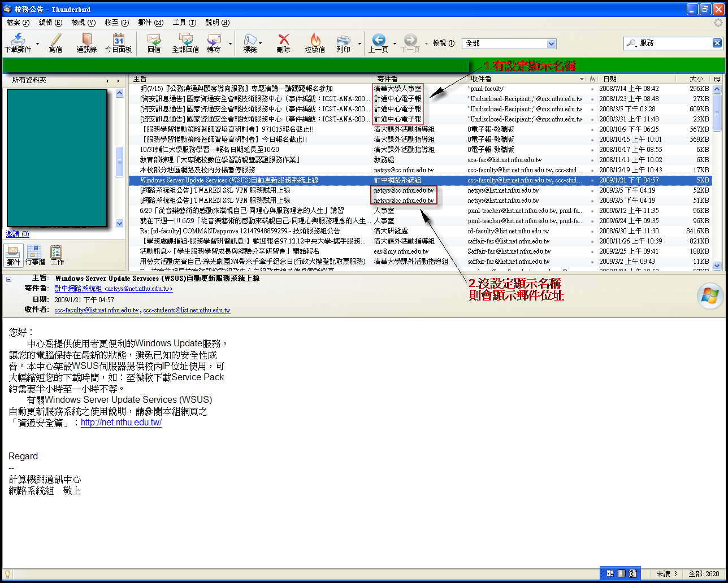The height and width of the screenshot is (583, 728).
Task: Open the http://net.nthu.edu.tw/ link
Action: pyautogui.click(x=121, y=423)
